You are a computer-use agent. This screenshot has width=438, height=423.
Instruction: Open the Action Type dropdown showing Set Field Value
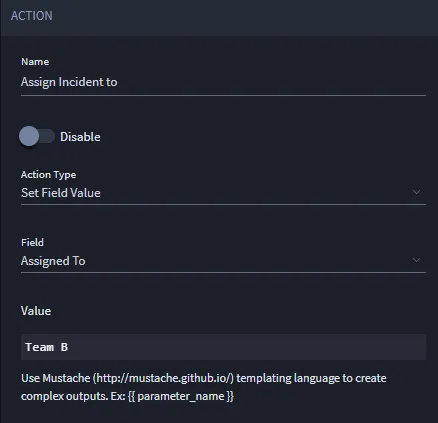point(223,193)
